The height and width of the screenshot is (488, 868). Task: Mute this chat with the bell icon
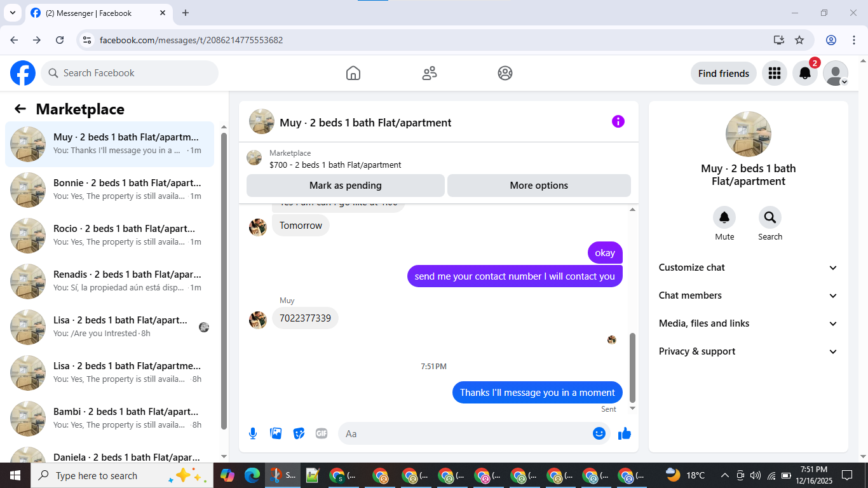pyautogui.click(x=724, y=218)
